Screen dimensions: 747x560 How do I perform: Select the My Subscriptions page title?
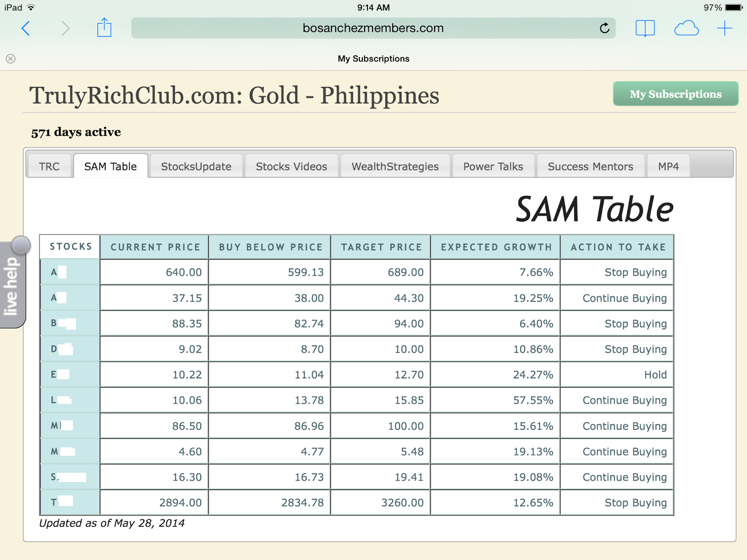373,59
